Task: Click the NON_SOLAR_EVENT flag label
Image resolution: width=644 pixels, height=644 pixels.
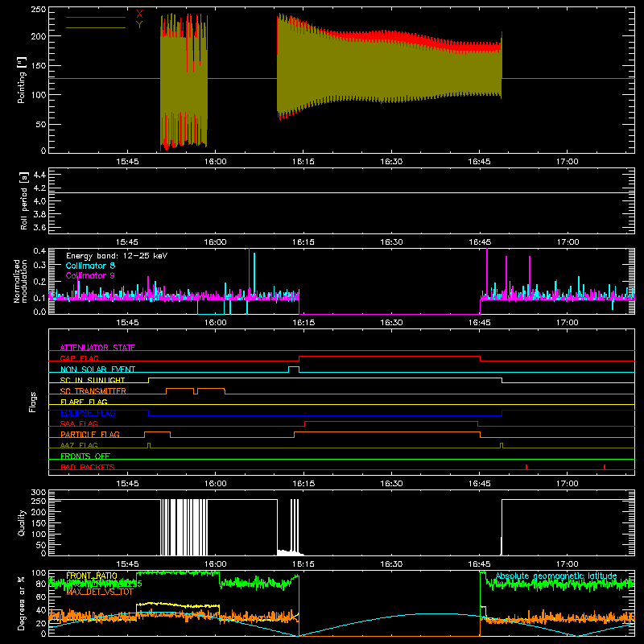Action: [97, 369]
